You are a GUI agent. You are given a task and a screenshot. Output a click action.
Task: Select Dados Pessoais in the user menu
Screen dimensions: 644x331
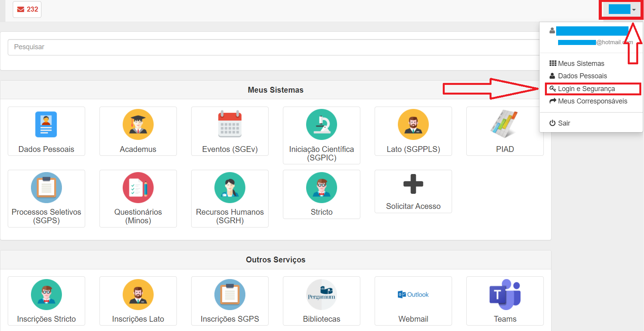pos(582,76)
